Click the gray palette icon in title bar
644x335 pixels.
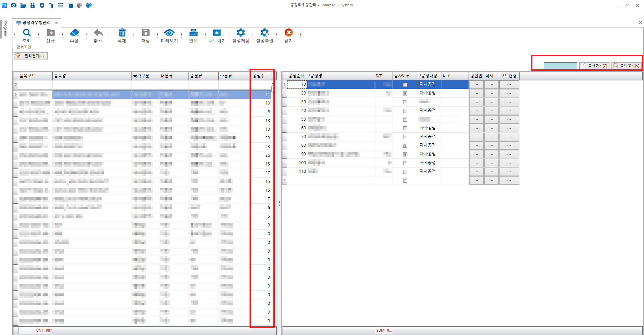[79, 5]
